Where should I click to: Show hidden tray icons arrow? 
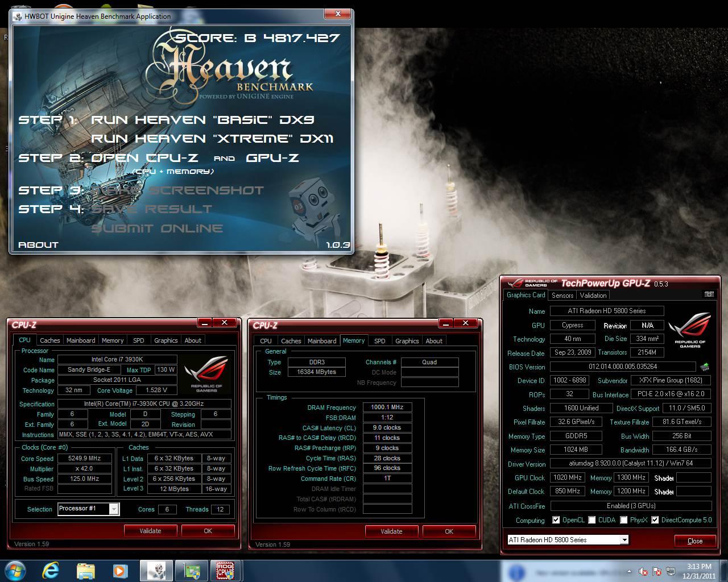pyautogui.click(x=630, y=571)
